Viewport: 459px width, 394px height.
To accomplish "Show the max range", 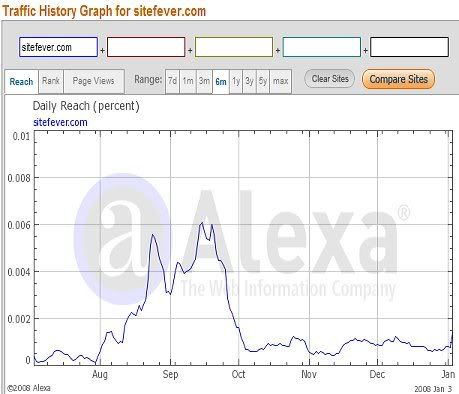I will click(x=280, y=81).
